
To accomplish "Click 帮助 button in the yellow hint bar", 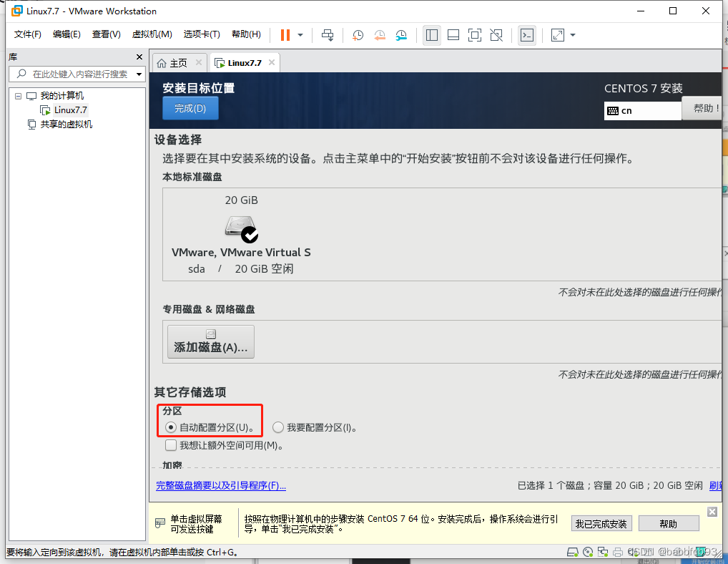I will 669,524.
